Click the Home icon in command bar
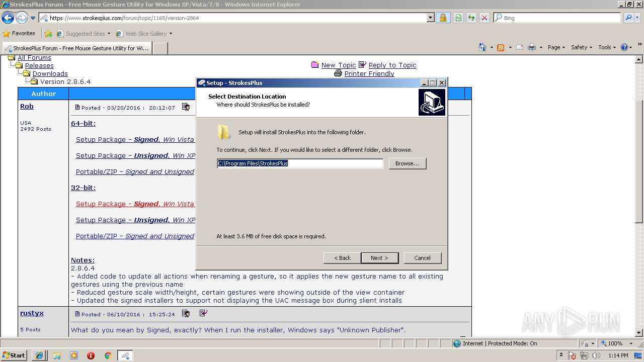644x362 pixels. [482, 47]
